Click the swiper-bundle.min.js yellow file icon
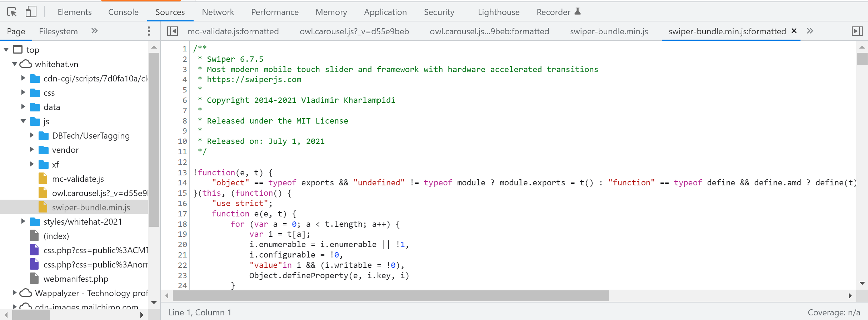The width and height of the screenshot is (868, 320). (43, 207)
